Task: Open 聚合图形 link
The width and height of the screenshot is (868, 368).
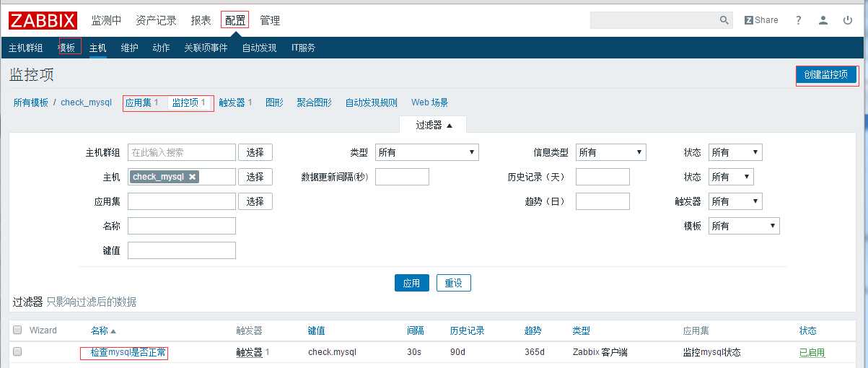Action: tap(315, 103)
